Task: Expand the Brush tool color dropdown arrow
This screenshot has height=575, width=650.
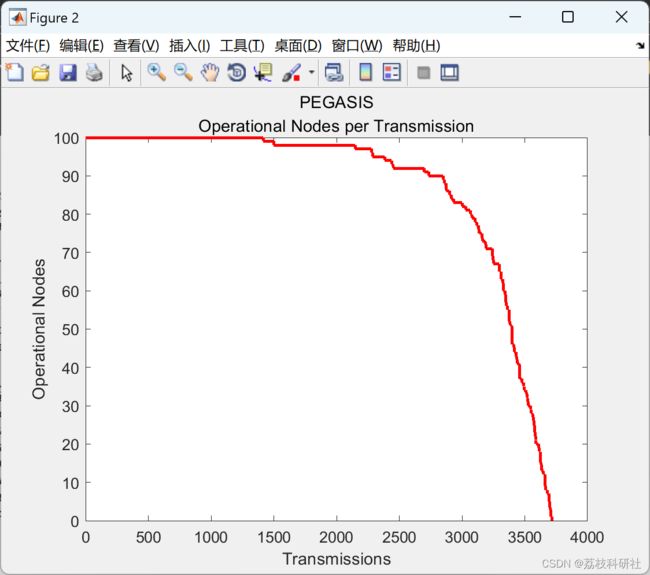Action: (x=312, y=72)
